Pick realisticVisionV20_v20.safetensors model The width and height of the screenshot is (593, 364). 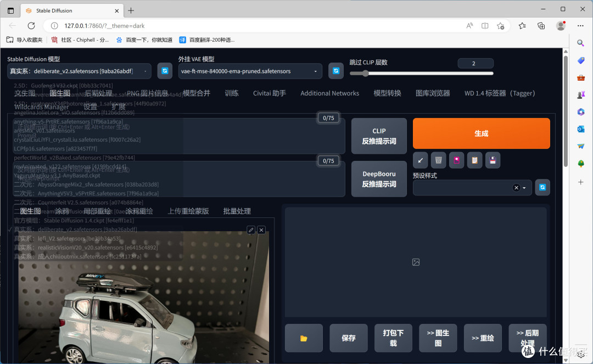pyautogui.click(x=86, y=248)
